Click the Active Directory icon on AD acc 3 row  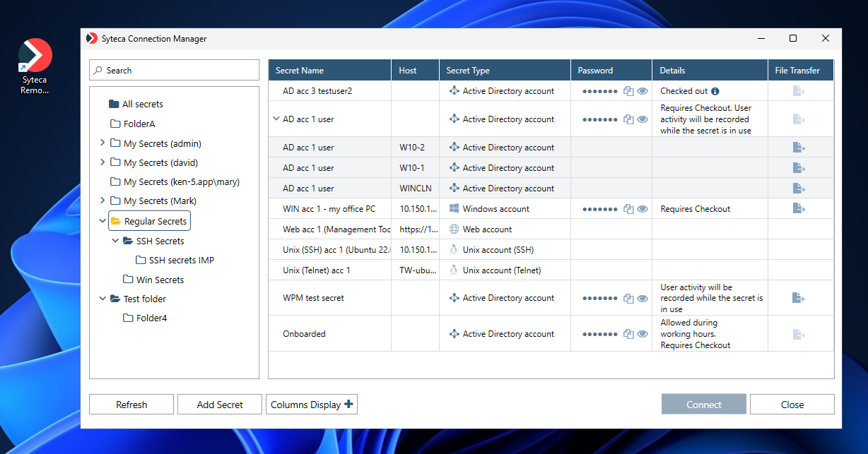coord(454,90)
